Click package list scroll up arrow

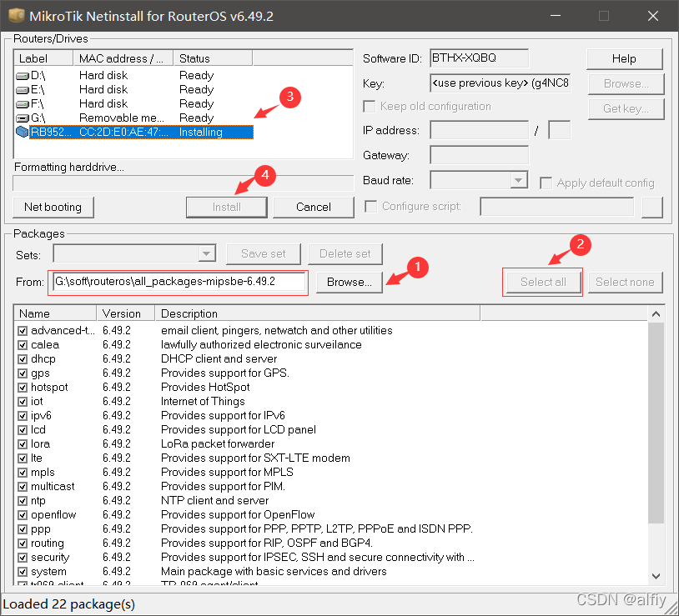click(x=656, y=314)
